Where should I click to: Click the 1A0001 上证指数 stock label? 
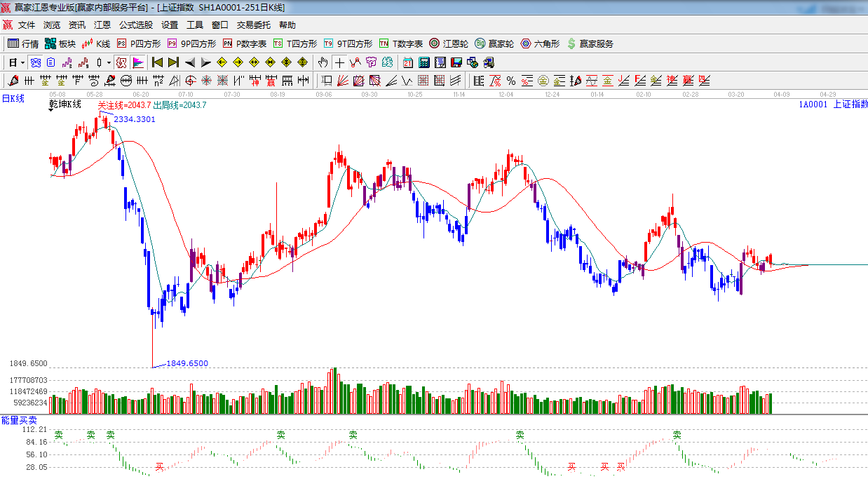click(832, 104)
